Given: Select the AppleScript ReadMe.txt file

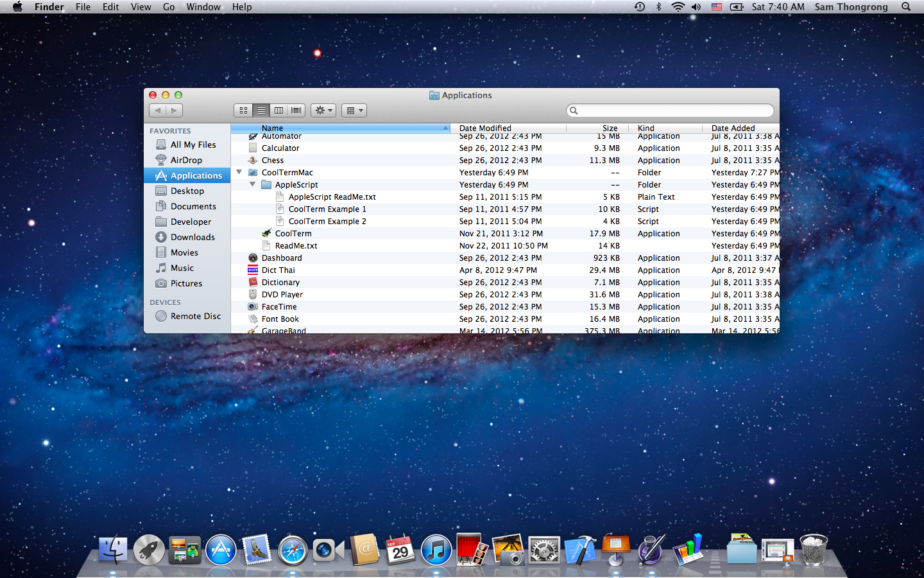Looking at the screenshot, I should tap(505, 197).
